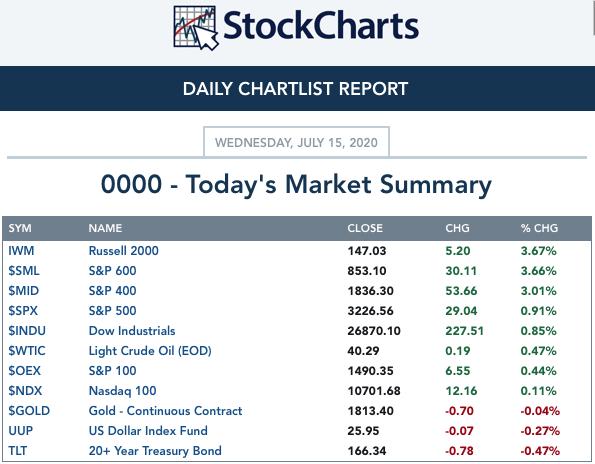
Task: Open the Nasdaq 100 name link
Action: 123,391
